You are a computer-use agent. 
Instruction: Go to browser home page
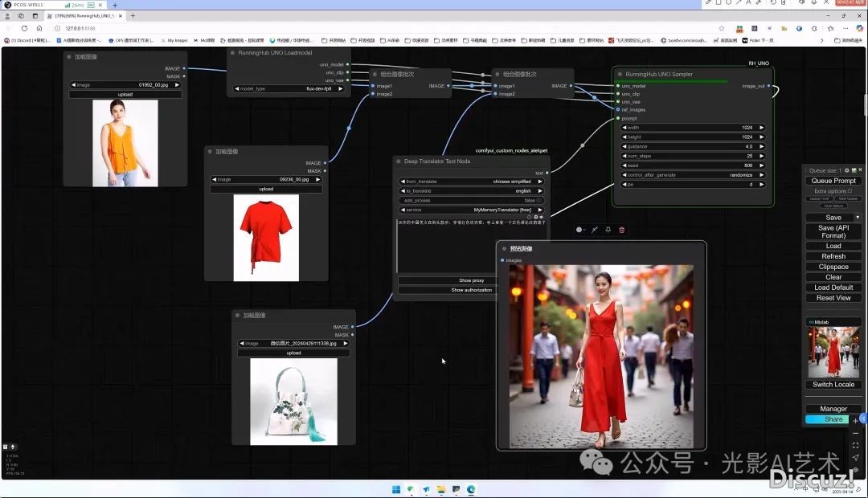pyautogui.click(x=39, y=28)
